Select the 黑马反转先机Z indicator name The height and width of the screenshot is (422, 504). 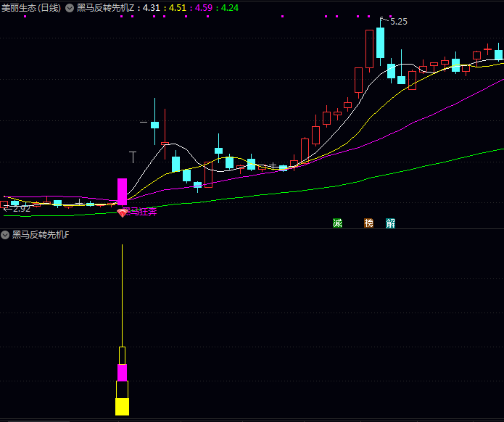pos(107,7)
